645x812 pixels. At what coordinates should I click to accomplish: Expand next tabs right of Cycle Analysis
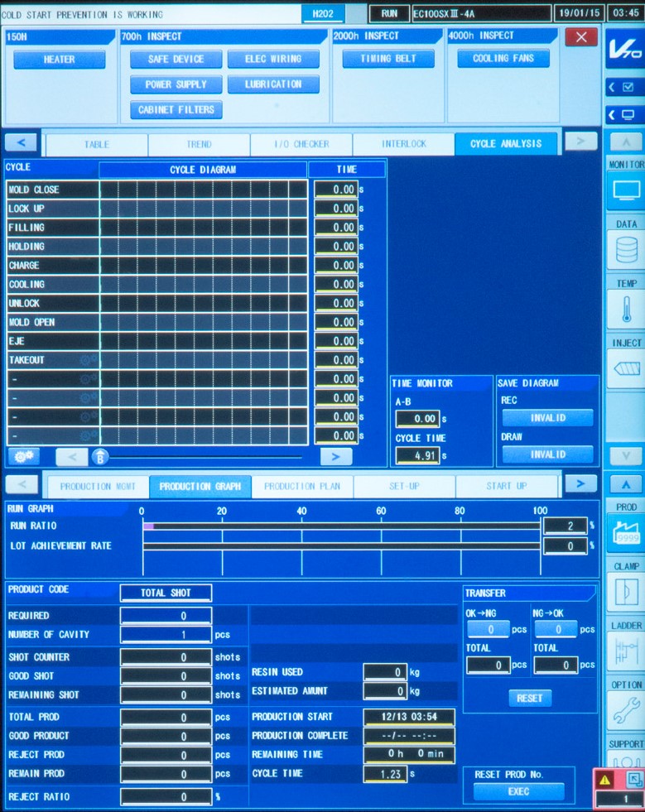tap(580, 142)
